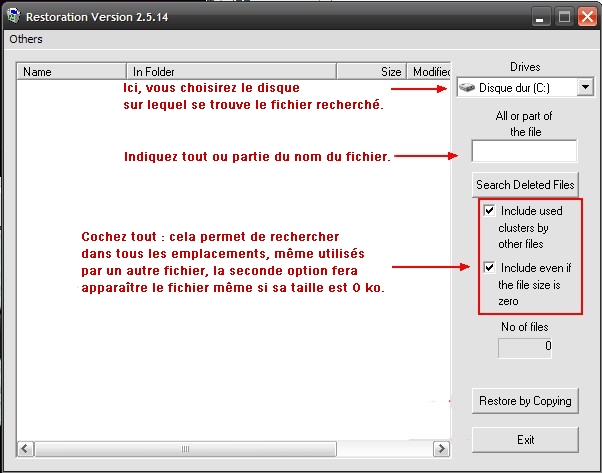Sort the list by Name column header
This screenshot has width=602, height=473.
(70, 72)
